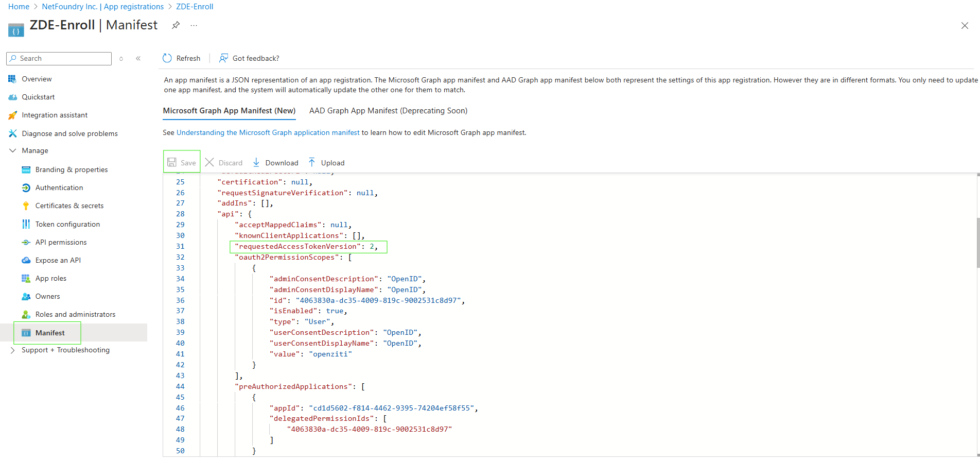Click the Got feedback person icon
Image resolution: width=980 pixels, height=460 pixels.
coord(223,58)
